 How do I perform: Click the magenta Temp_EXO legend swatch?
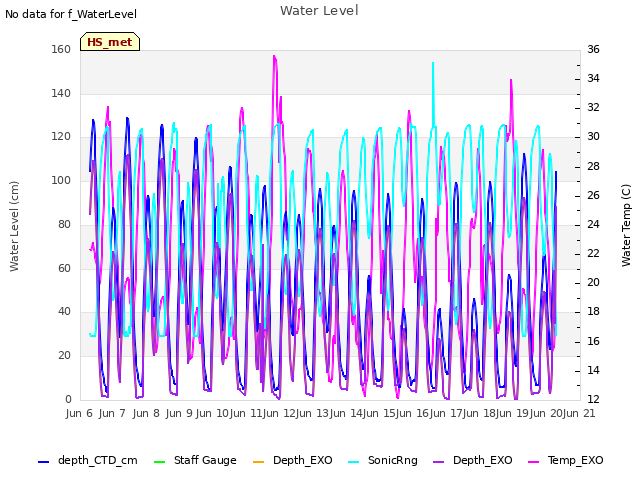[x=533, y=462]
